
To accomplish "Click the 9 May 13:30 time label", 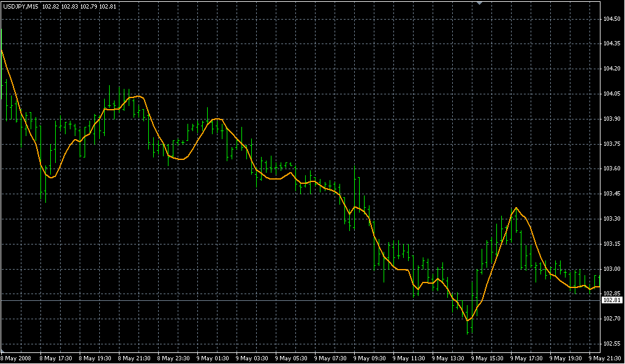I will [x=450, y=358].
